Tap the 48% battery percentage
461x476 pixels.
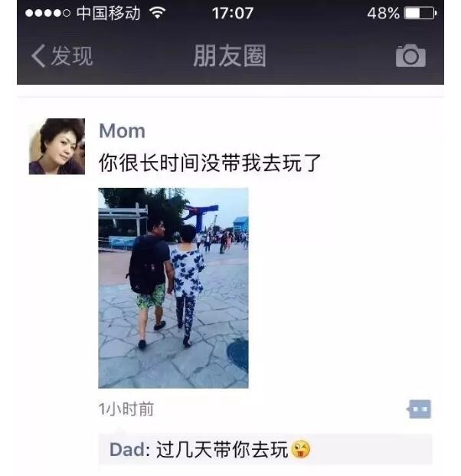384,13
